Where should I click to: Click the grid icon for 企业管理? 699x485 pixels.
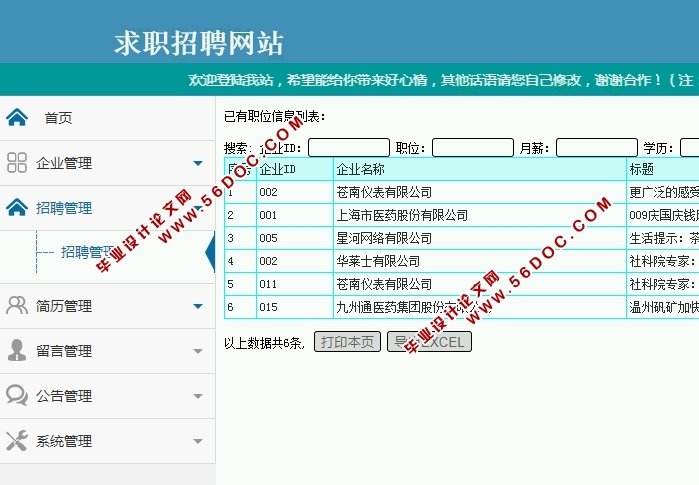coord(17,163)
